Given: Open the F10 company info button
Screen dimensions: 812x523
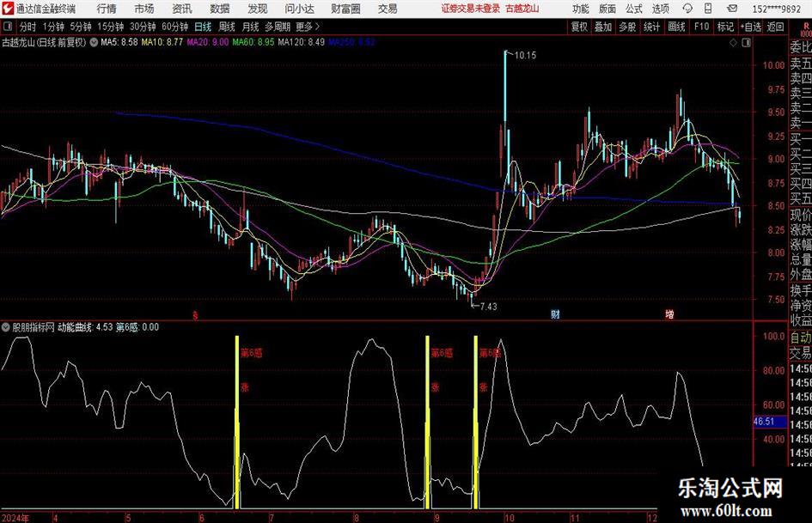Looking at the screenshot, I should click(x=702, y=27).
